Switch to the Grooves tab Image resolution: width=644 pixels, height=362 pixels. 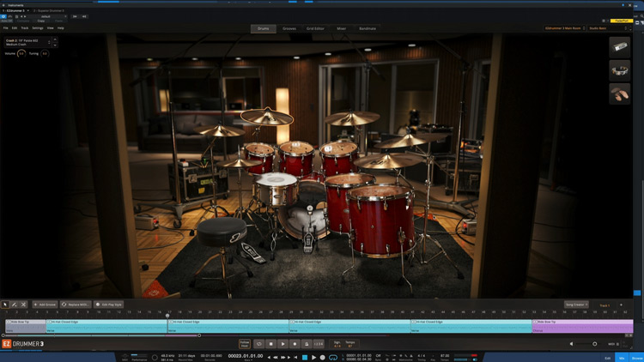(x=289, y=28)
